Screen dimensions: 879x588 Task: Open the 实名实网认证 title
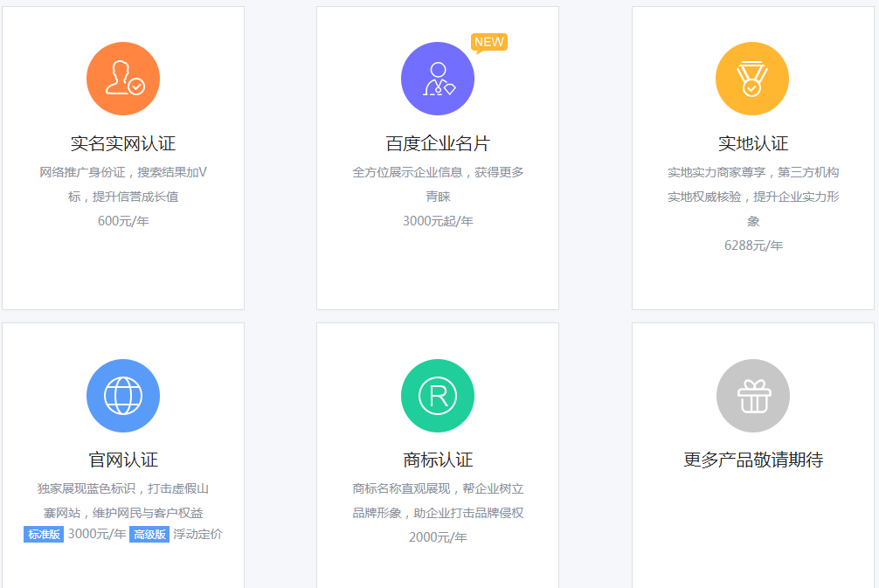tap(123, 143)
